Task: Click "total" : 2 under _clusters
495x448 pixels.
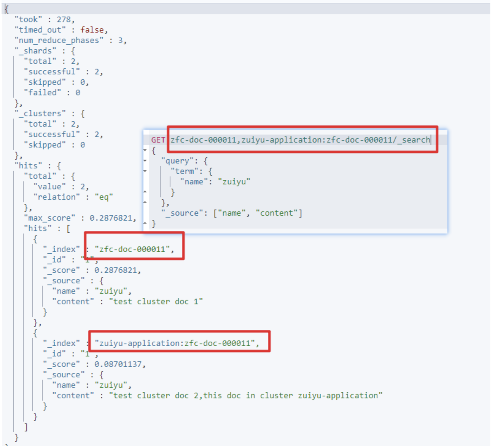Action: point(52,124)
